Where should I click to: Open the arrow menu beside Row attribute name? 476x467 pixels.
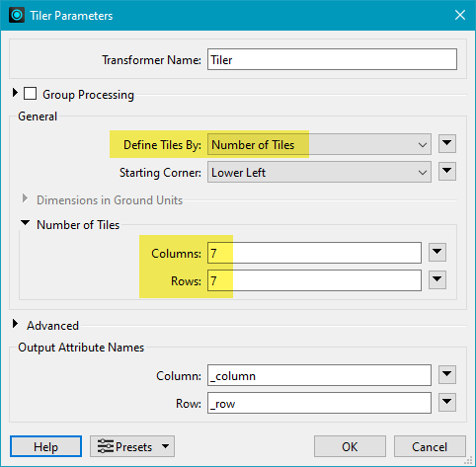point(447,402)
